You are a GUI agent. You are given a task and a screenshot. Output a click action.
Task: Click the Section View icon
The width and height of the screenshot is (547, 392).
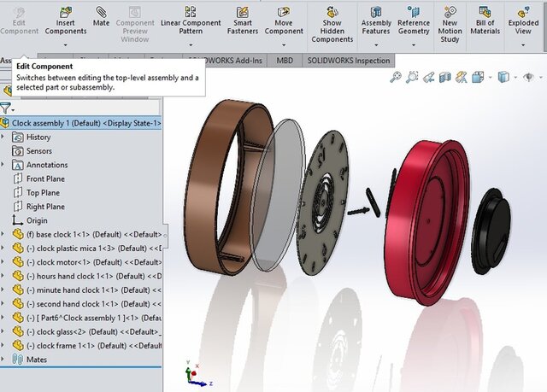pyautogui.click(x=444, y=77)
